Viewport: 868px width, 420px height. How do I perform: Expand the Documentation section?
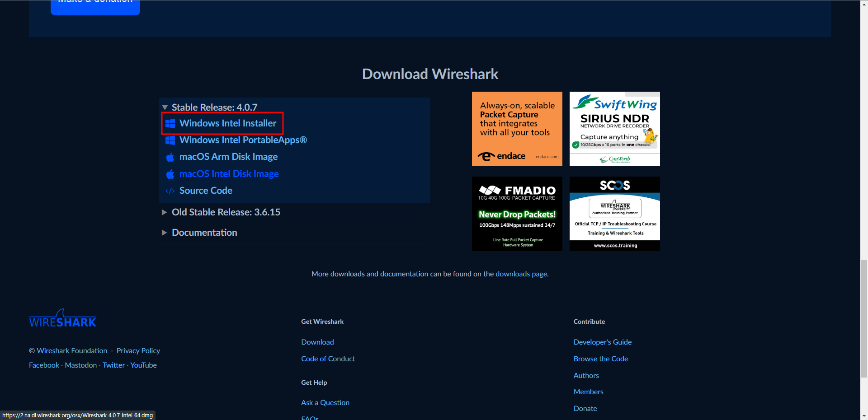(164, 233)
